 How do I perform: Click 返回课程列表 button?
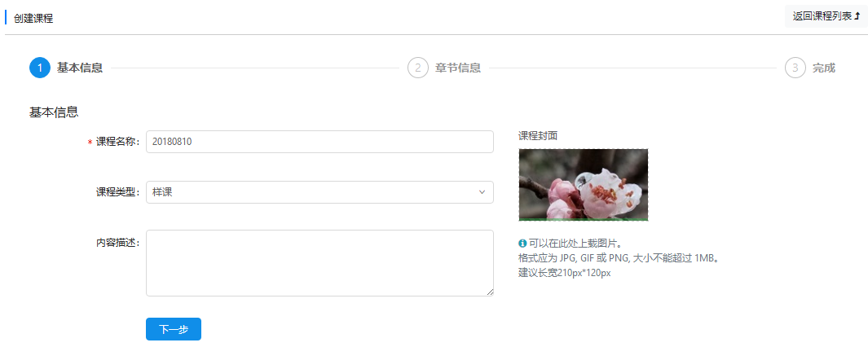(826, 16)
